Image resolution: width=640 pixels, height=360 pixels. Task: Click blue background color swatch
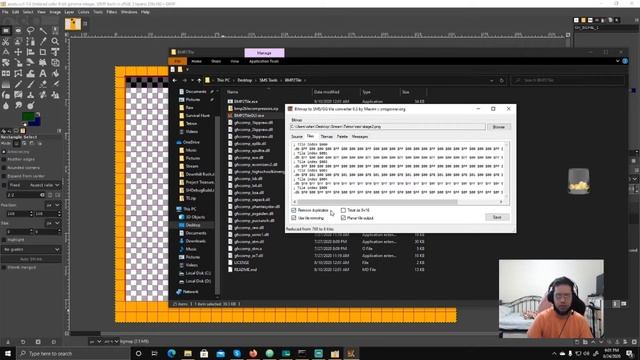click(36, 121)
